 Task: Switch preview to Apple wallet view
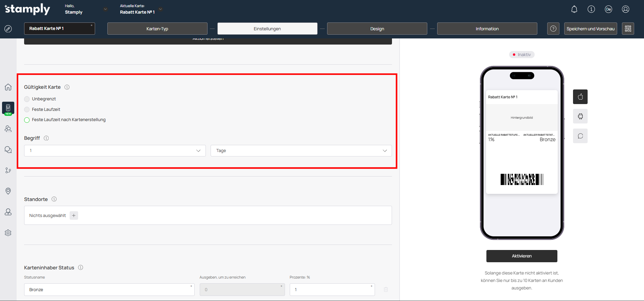click(580, 97)
